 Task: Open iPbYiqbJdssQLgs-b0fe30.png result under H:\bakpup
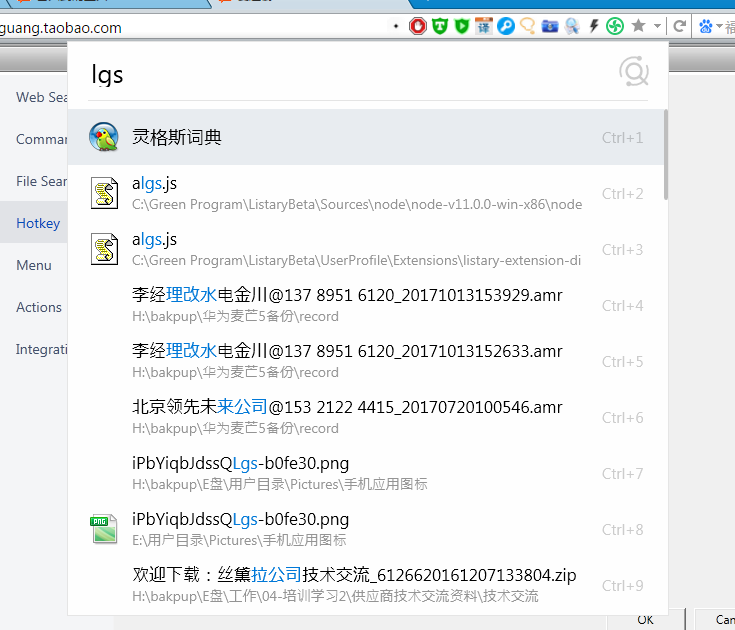(366, 472)
